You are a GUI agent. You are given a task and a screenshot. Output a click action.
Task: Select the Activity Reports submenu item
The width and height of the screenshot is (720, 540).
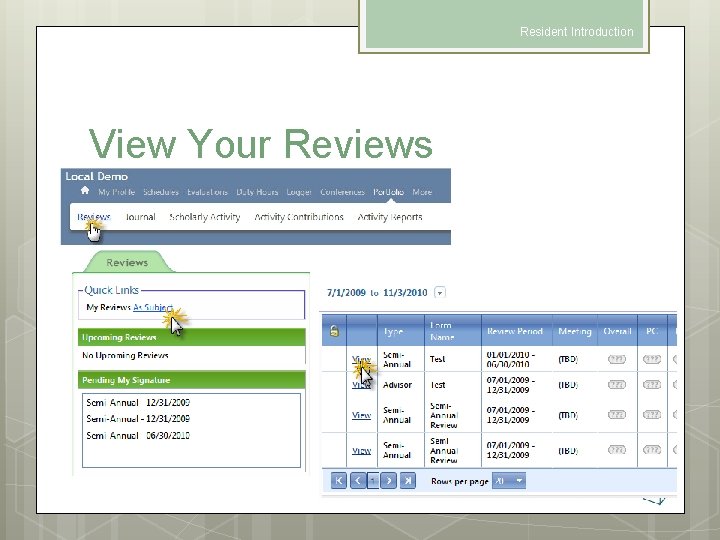390,217
